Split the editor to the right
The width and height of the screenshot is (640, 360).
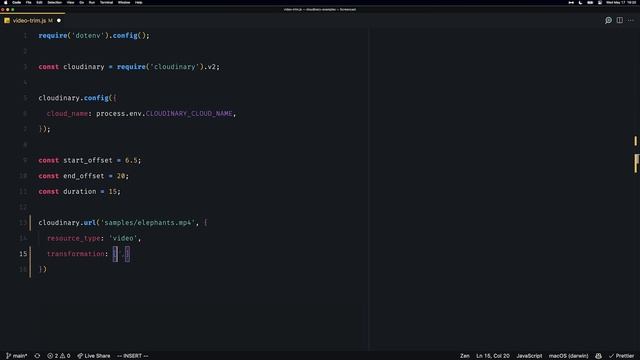click(620, 20)
